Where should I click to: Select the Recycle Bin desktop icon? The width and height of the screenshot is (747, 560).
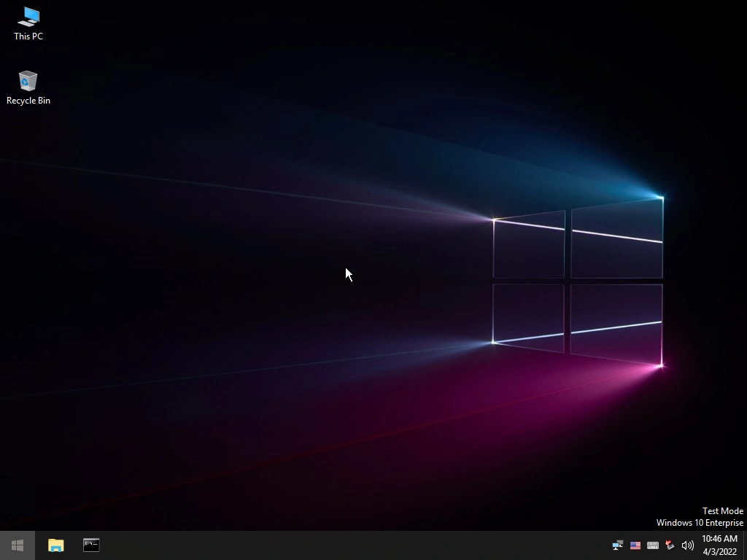pyautogui.click(x=28, y=88)
